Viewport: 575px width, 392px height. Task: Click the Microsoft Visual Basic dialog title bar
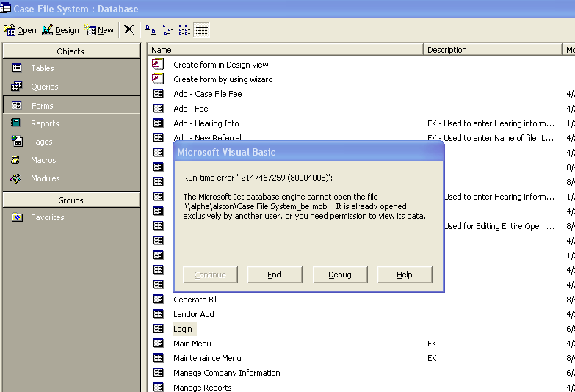(x=308, y=152)
